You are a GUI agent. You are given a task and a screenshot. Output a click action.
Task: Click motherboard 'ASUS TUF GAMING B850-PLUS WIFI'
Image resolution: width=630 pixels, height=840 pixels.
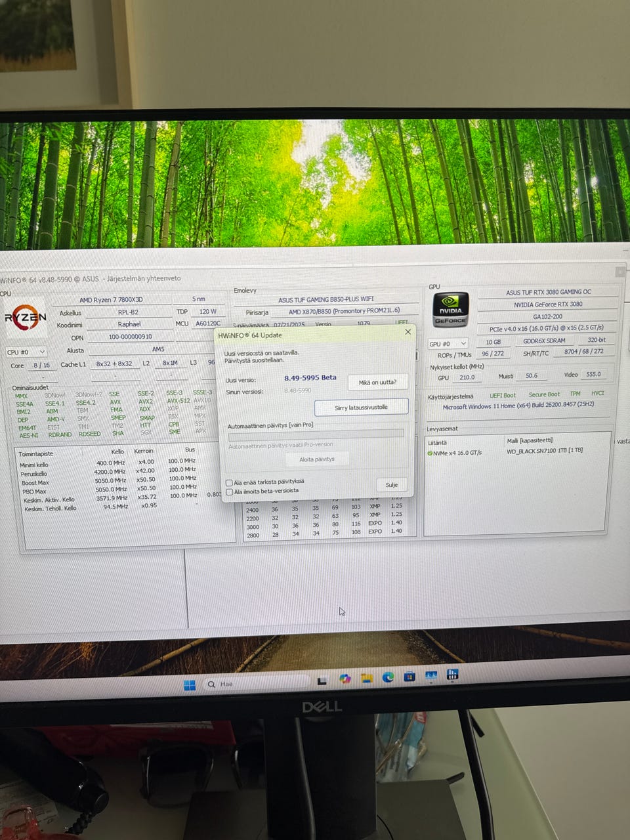pos(325,299)
